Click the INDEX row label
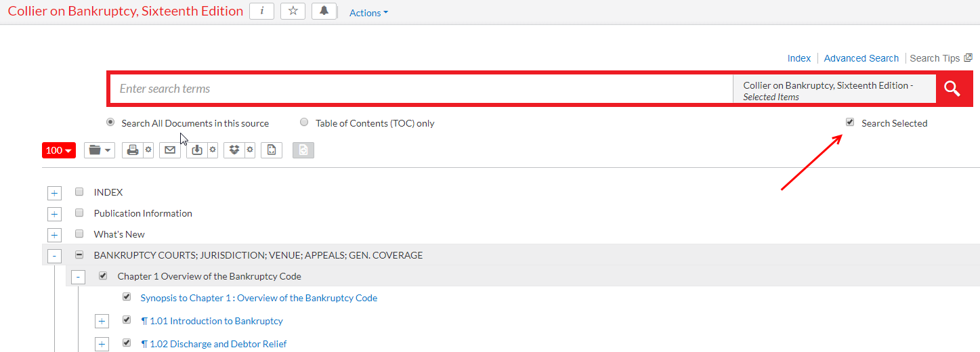Image resolution: width=980 pixels, height=352 pixels. pyautogui.click(x=108, y=192)
